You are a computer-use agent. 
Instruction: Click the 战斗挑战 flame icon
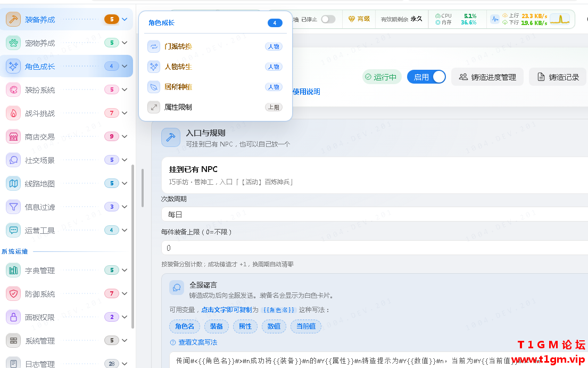(13, 113)
